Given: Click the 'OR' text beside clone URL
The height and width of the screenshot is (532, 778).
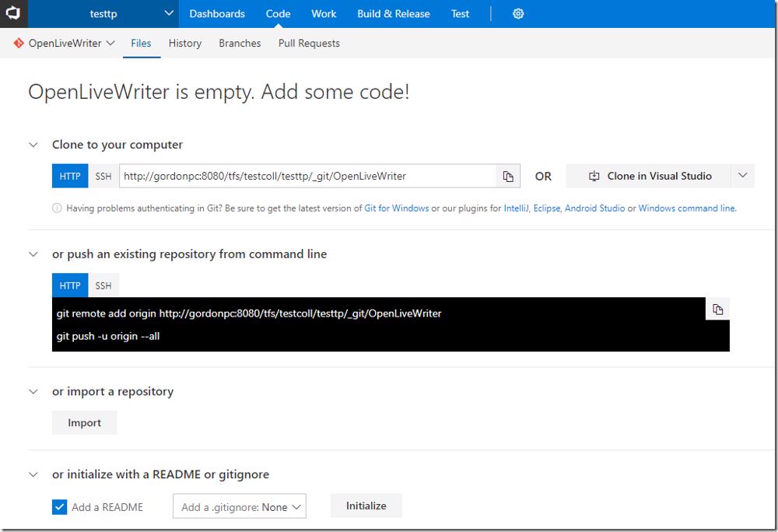Looking at the screenshot, I should pyautogui.click(x=543, y=176).
